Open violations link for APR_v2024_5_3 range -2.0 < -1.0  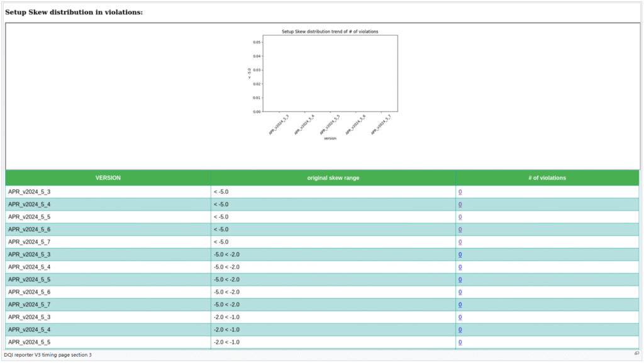pyautogui.click(x=460, y=318)
